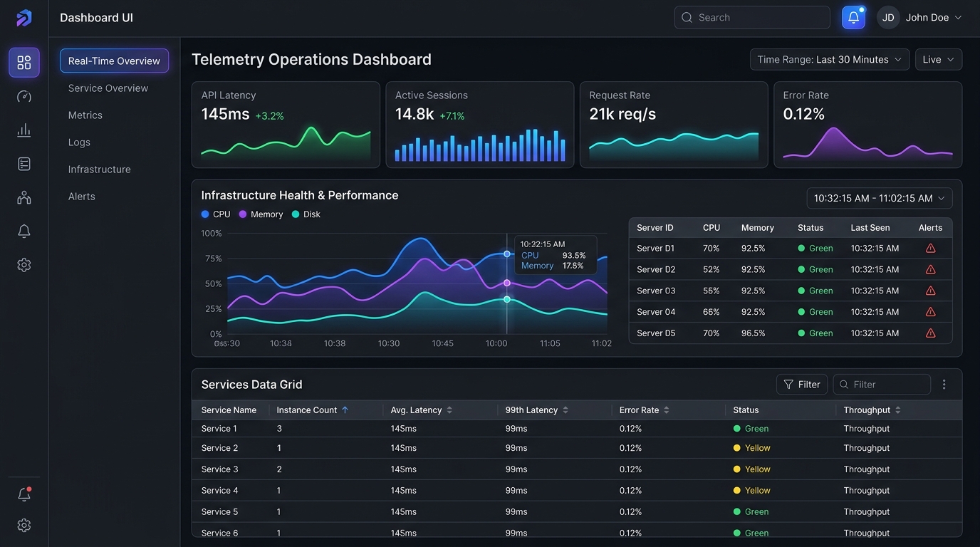
Task: Click the CPU data point on chart
Action: [507, 254]
